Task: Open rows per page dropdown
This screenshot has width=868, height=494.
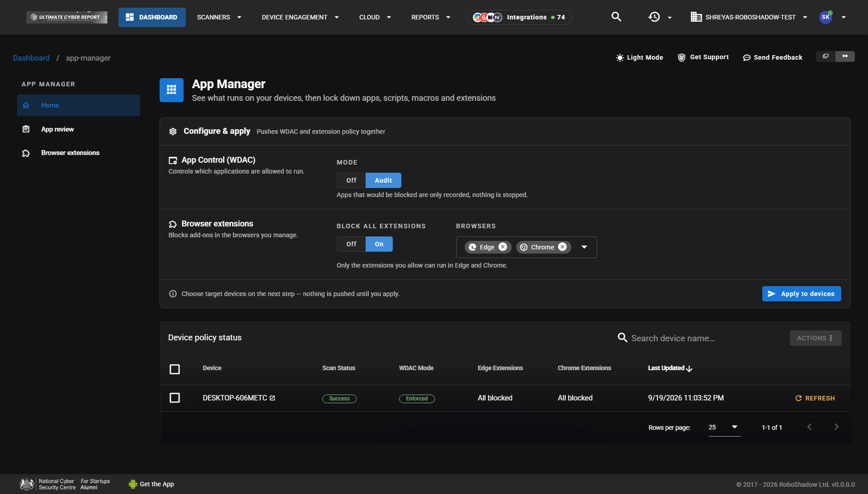Action: pos(724,427)
